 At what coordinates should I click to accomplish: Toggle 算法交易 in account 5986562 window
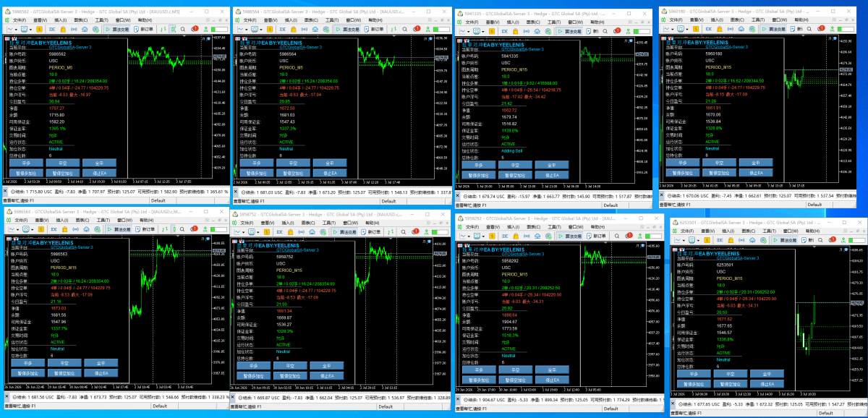(x=116, y=29)
